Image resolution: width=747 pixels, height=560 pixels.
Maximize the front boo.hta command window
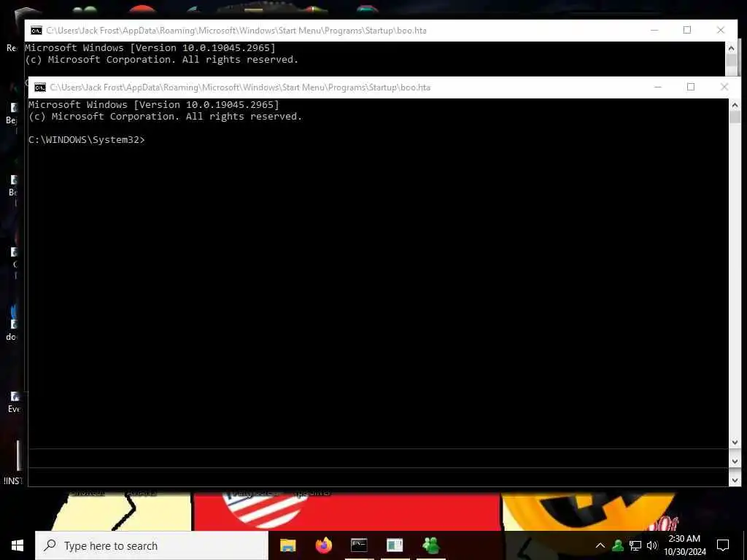click(x=691, y=87)
